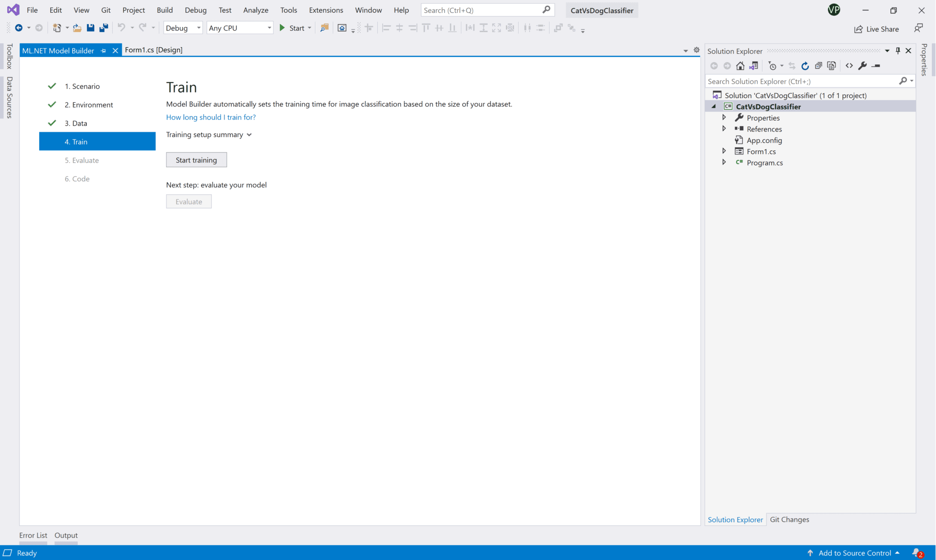Expand Training setup summary chevron
The image size is (936, 560).
[x=249, y=135]
